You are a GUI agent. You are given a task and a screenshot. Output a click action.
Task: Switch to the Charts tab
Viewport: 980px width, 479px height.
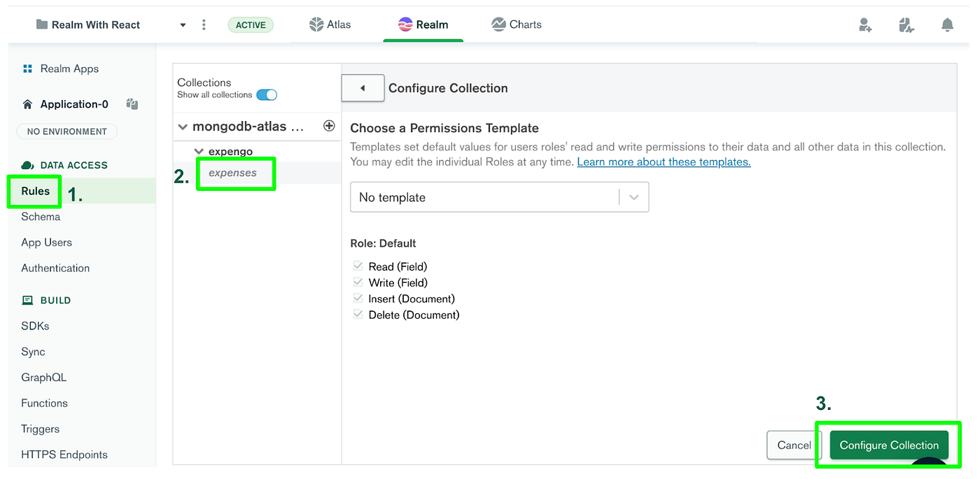coord(516,24)
